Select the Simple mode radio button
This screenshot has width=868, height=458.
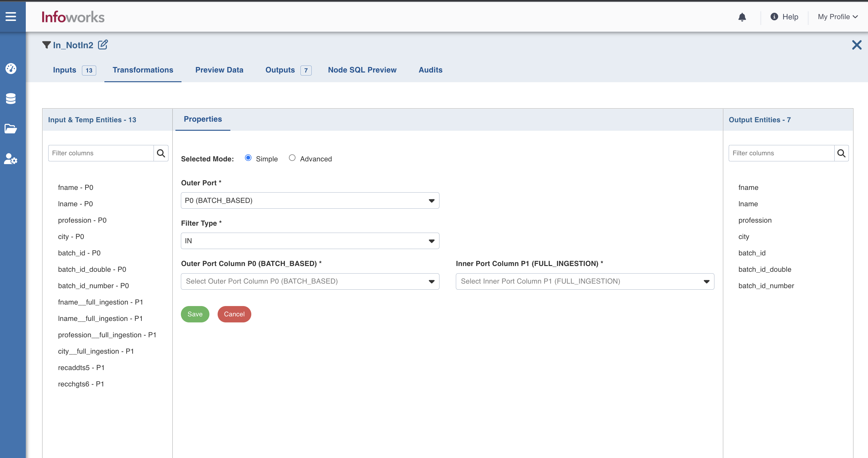click(x=248, y=158)
